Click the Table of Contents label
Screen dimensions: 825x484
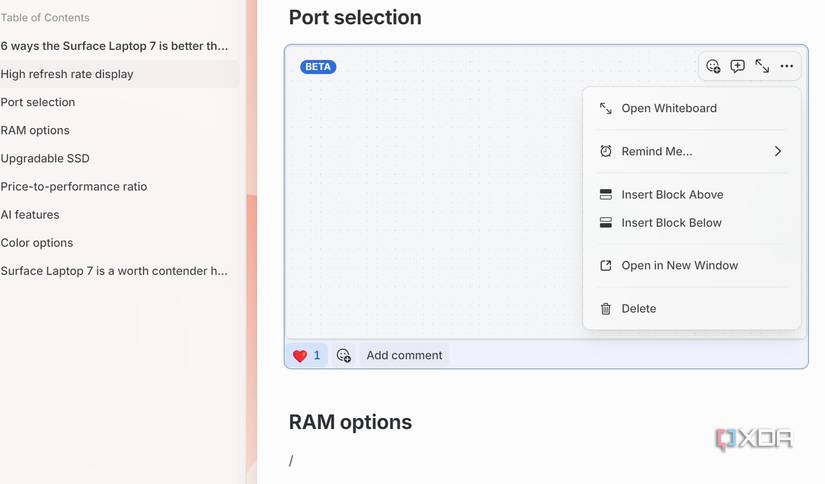click(x=45, y=18)
